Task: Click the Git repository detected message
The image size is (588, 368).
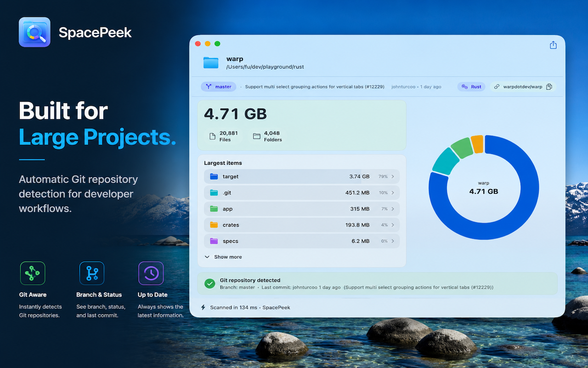Action: (250, 280)
